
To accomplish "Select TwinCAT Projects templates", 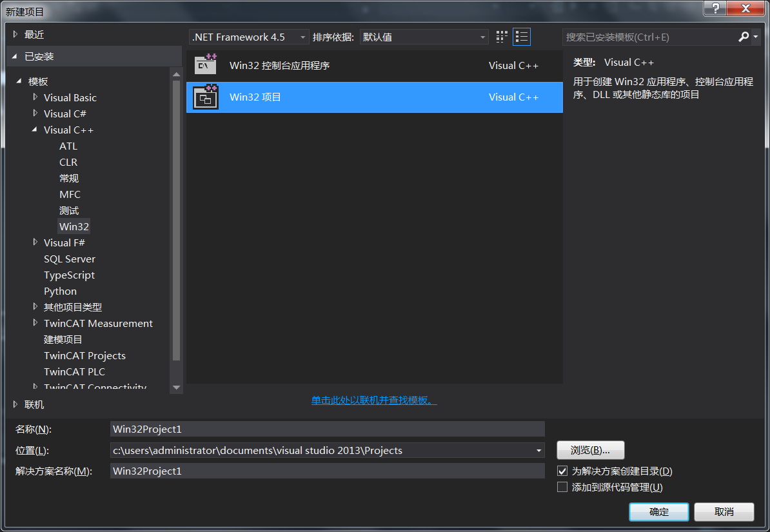I will click(x=84, y=356).
